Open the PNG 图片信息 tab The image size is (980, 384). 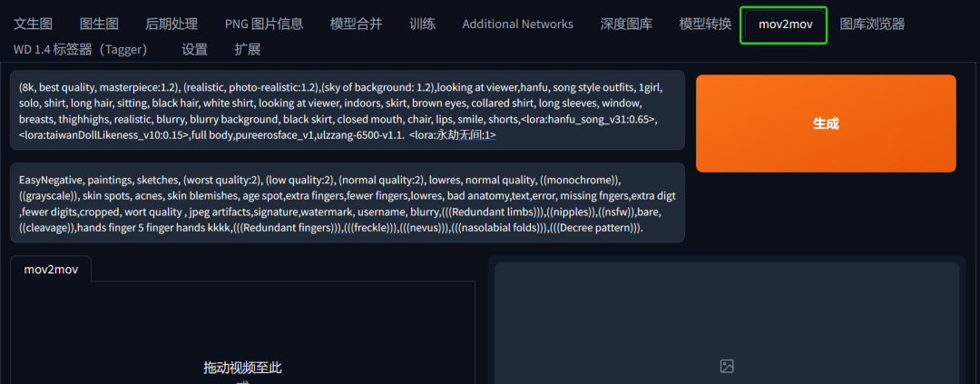(264, 25)
